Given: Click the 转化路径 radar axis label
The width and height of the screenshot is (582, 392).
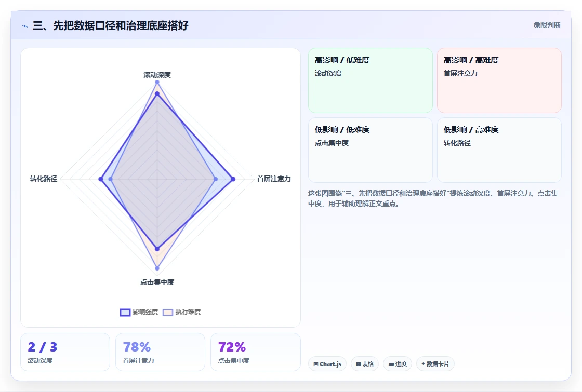Looking at the screenshot, I should (44, 179).
